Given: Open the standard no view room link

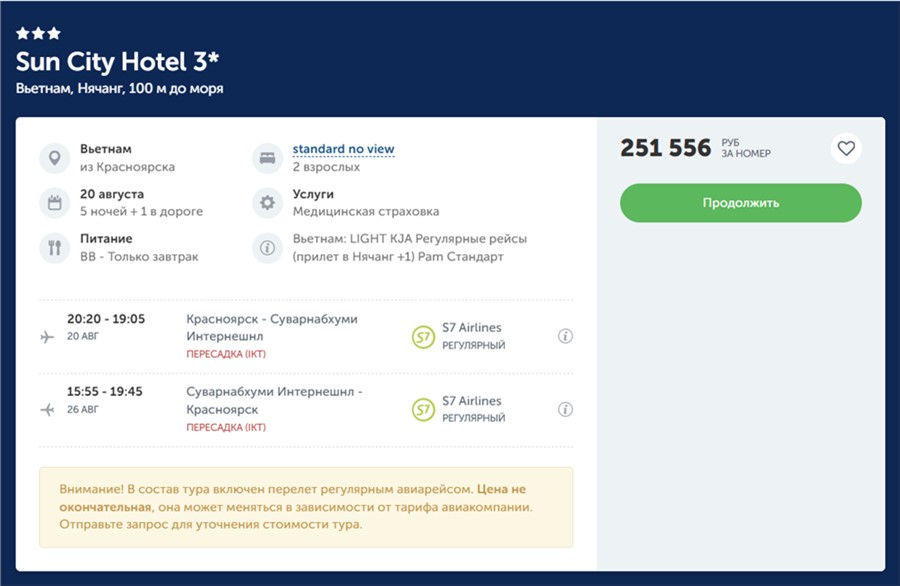Looking at the screenshot, I should (x=343, y=149).
